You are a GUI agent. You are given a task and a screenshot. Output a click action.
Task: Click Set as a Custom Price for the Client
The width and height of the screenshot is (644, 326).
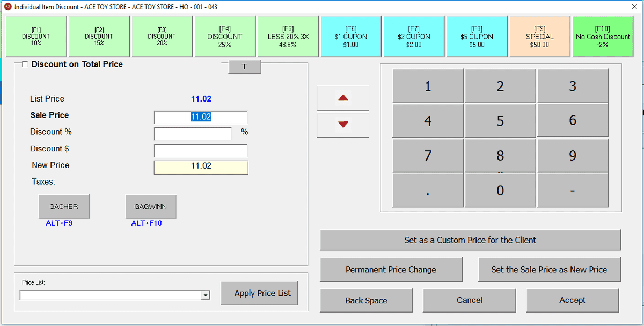pos(471,240)
